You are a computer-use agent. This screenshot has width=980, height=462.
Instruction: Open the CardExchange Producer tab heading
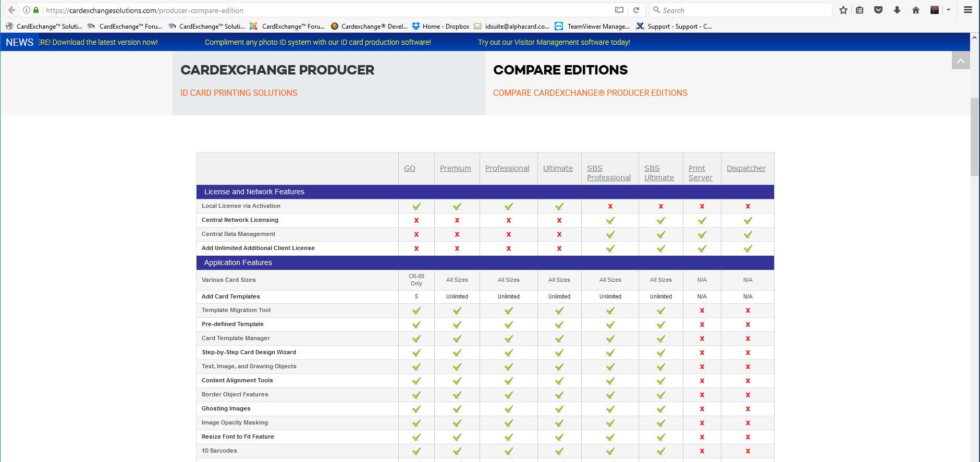[277, 70]
